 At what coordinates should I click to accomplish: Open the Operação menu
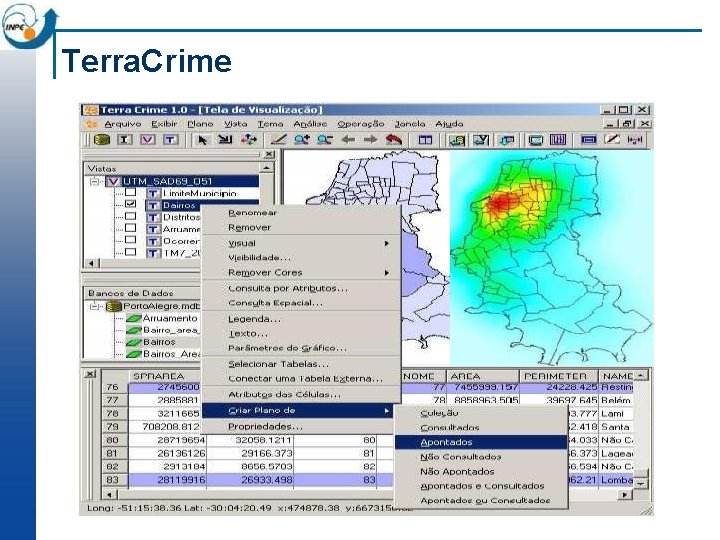(360, 124)
